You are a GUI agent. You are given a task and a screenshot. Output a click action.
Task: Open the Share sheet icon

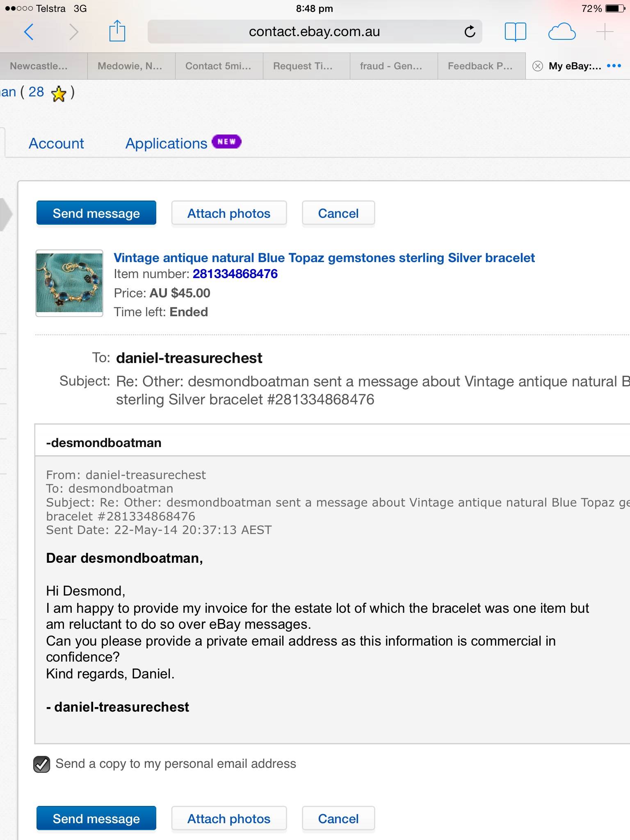[x=117, y=31]
